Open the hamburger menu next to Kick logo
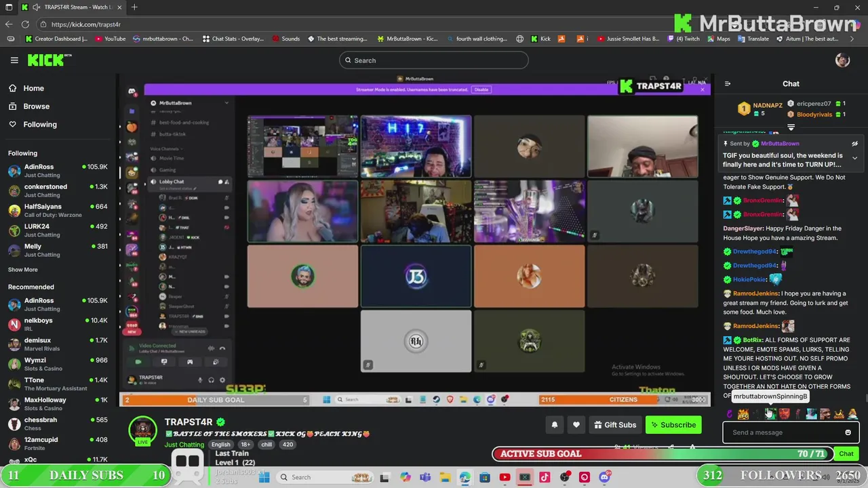The height and width of the screenshot is (488, 868). [14, 60]
